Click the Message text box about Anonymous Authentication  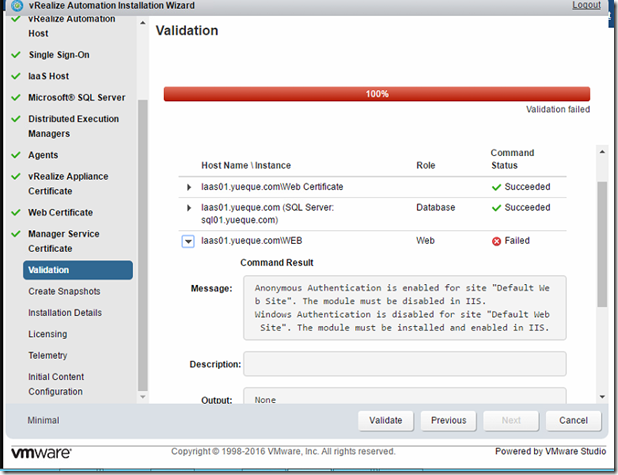click(x=405, y=308)
